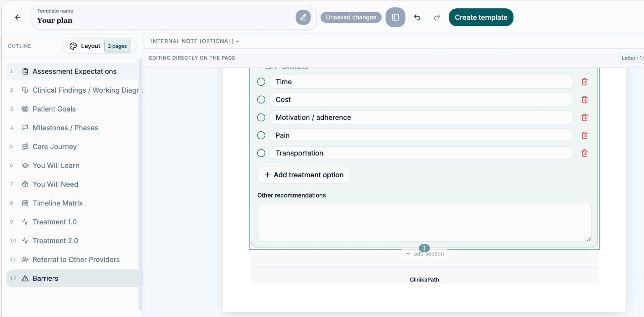Click the Create template button
Viewport: 644px width, 317px height.
[x=481, y=17]
